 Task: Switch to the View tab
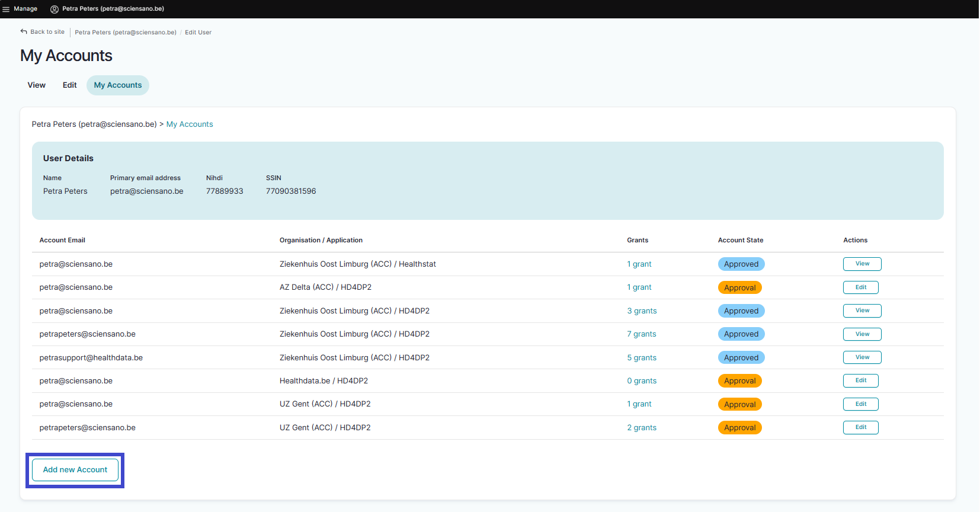pyautogui.click(x=37, y=85)
